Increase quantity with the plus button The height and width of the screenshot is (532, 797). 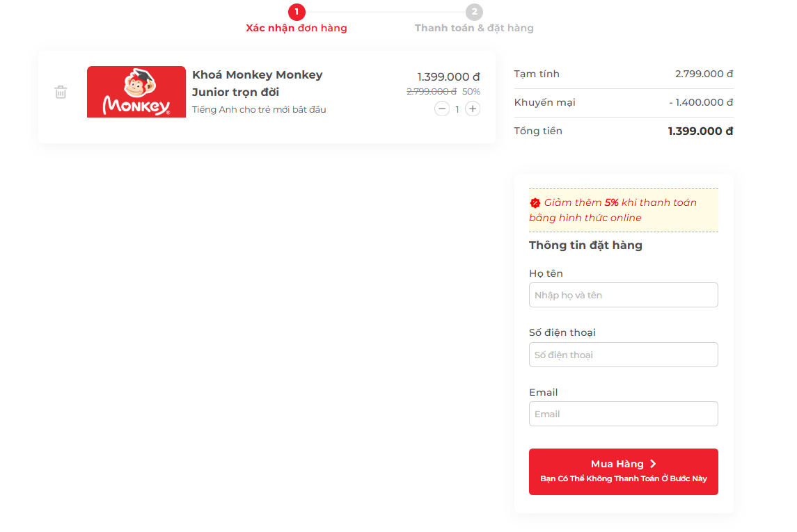tap(473, 108)
